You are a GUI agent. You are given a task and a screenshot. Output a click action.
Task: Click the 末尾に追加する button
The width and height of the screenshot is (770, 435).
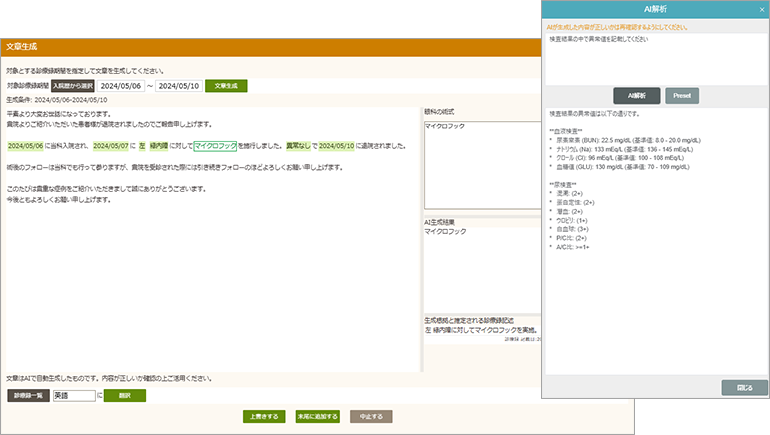pos(317,416)
